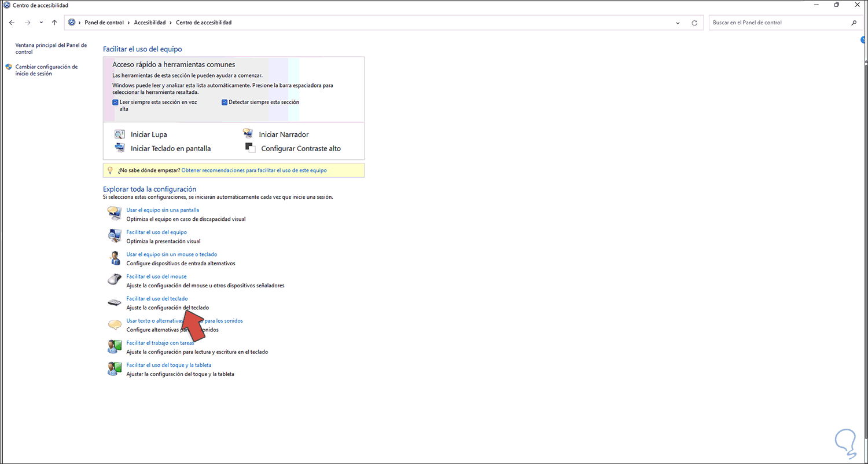Open the recent locations dropdown arrow

pos(41,23)
